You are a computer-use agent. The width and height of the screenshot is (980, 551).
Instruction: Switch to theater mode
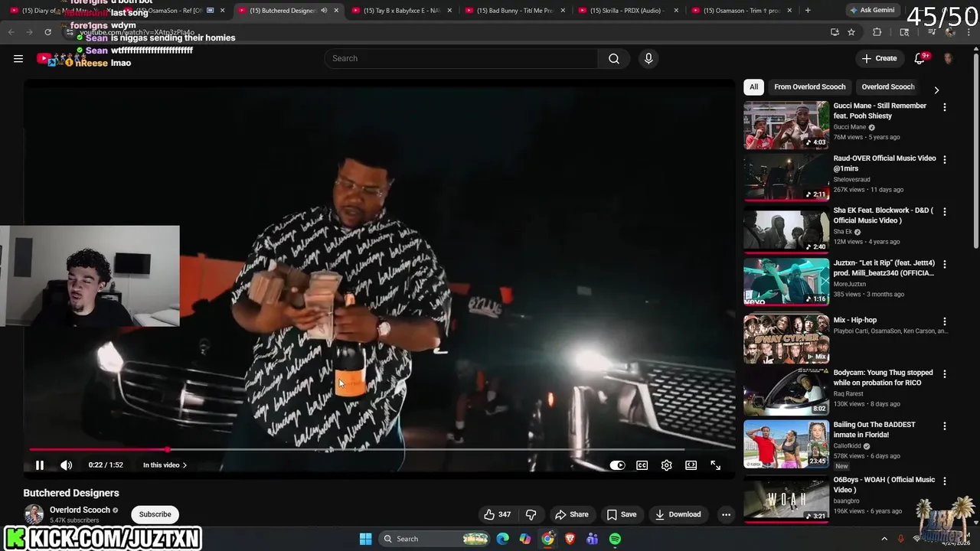click(691, 465)
